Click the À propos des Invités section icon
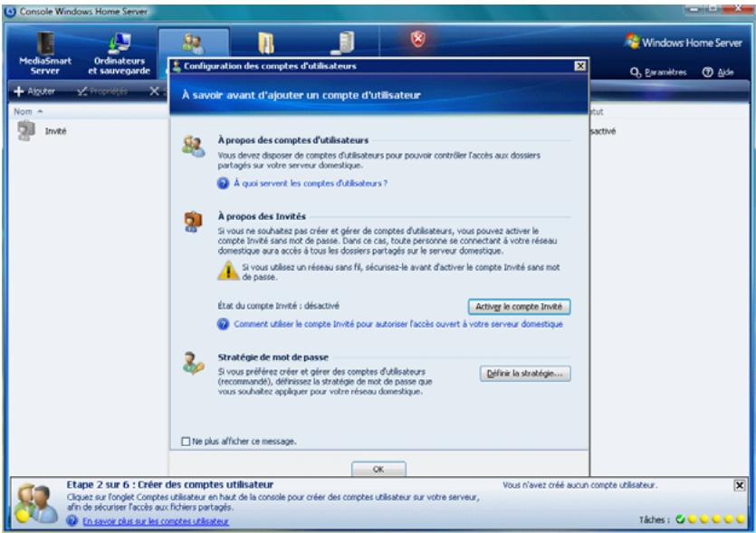 [193, 222]
